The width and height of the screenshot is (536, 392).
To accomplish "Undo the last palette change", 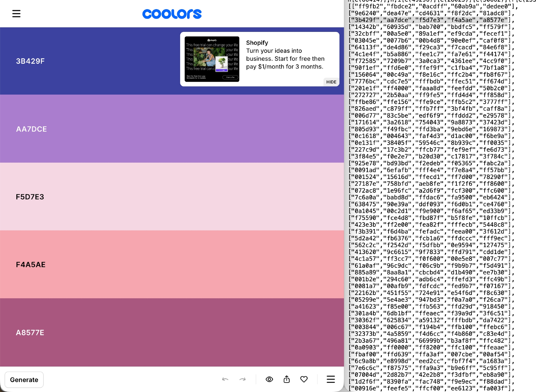I will click(x=225, y=379).
